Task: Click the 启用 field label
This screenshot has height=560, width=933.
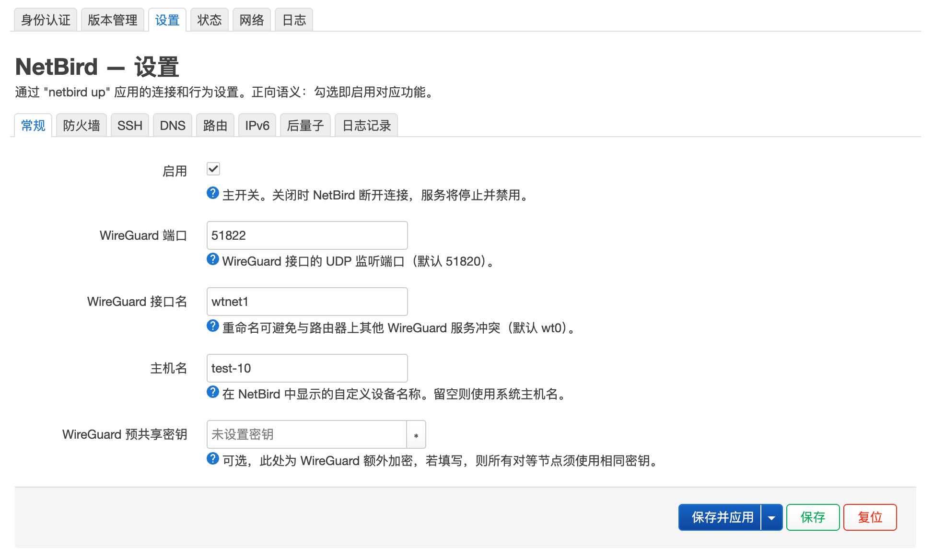Action: coord(175,171)
